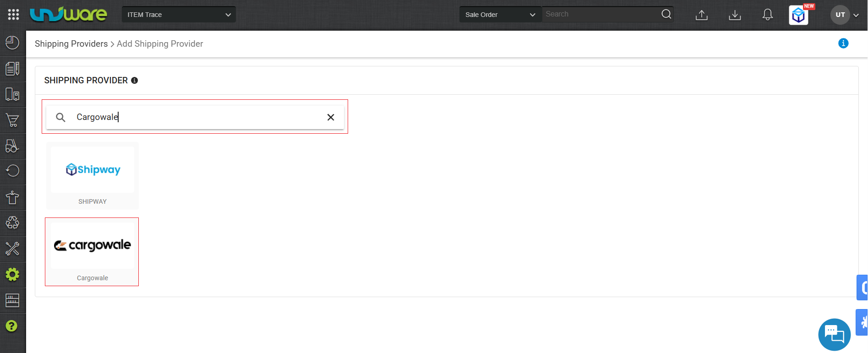Screen dimensions: 868x353
Task: Open the barcode shelf sidebar icon
Action: pos(12,300)
